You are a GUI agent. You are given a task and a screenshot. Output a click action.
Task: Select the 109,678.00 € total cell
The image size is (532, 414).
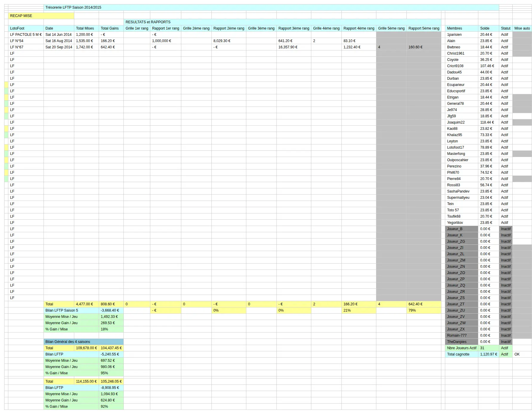click(86, 348)
